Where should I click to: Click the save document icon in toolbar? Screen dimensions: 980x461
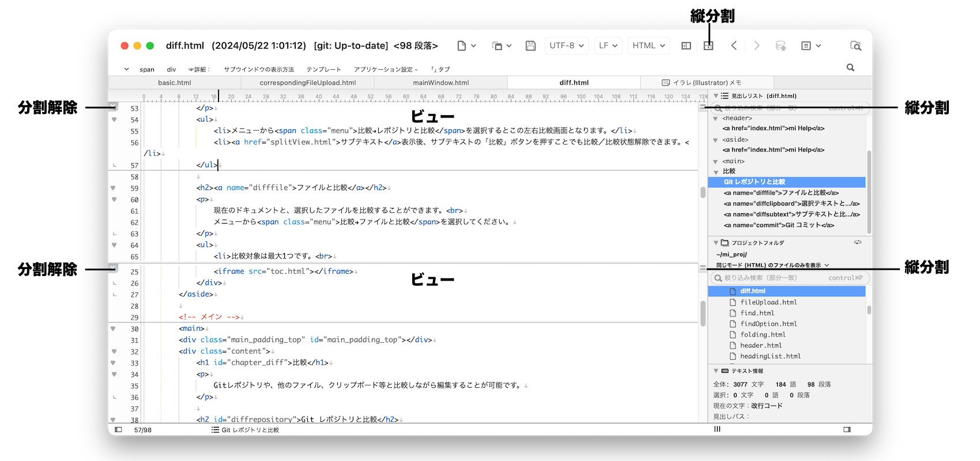point(530,46)
